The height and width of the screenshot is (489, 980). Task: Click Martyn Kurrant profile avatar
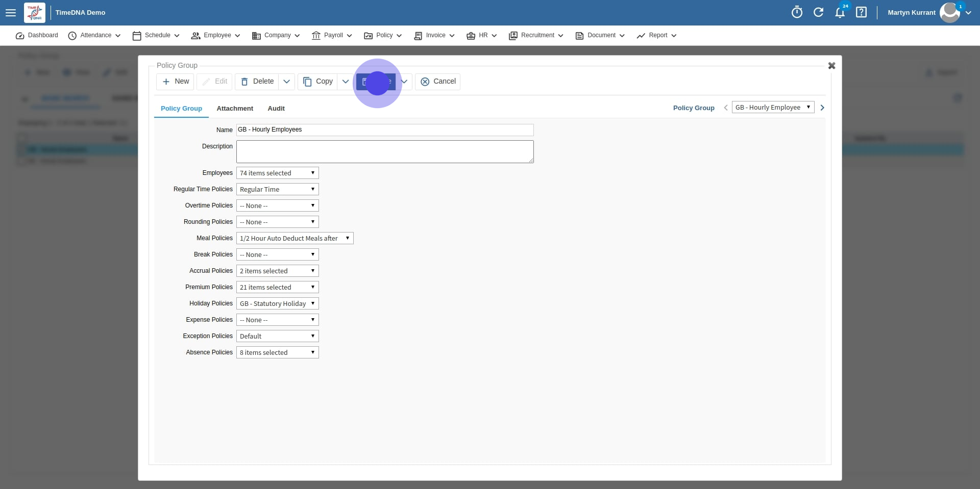(949, 13)
